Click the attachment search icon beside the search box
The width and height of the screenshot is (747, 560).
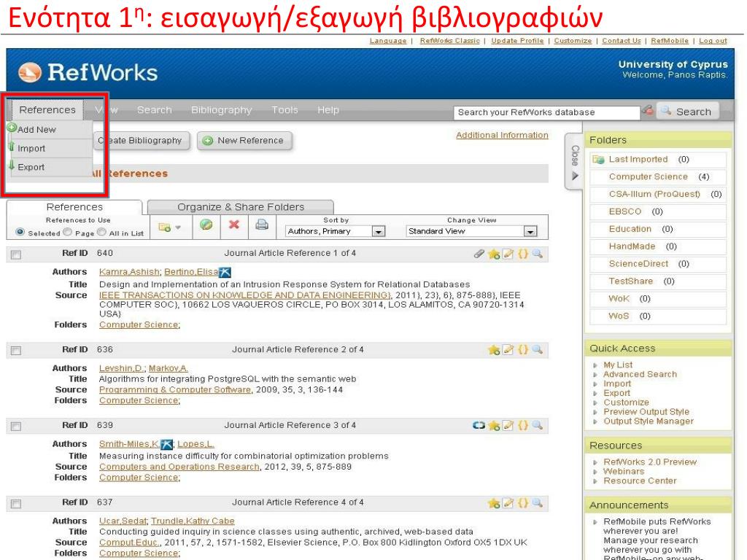point(648,111)
